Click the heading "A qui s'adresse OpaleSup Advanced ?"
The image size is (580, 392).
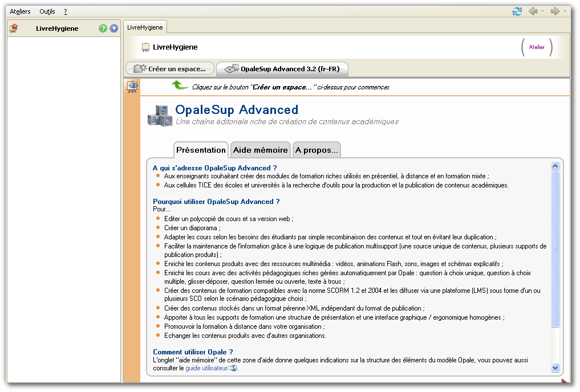[x=214, y=168]
